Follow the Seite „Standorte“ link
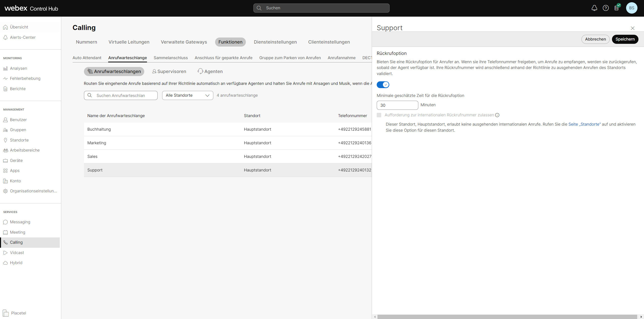 tap(584, 124)
